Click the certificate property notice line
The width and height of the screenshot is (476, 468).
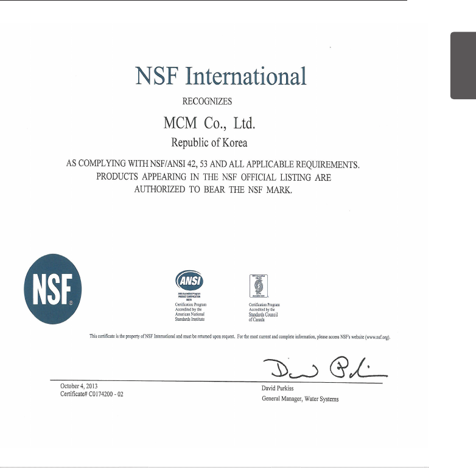240,337
